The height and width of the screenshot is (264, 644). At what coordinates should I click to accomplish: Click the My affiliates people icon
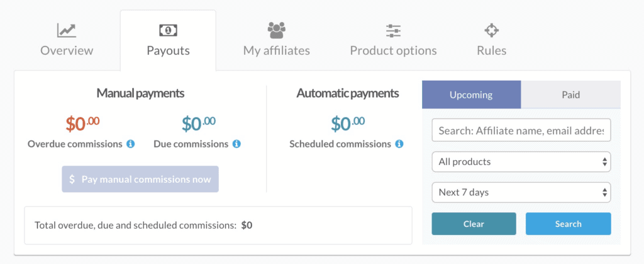pos(277,30)
